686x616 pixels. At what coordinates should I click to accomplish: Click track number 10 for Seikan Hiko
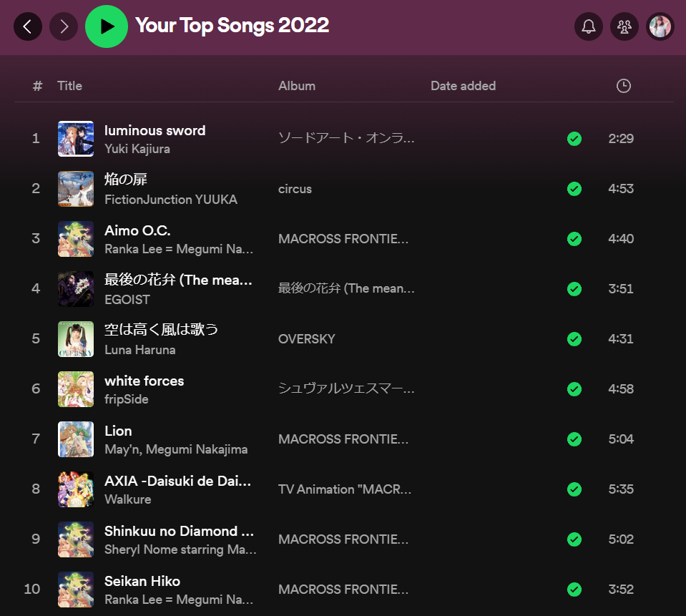[x=32, y=590]
